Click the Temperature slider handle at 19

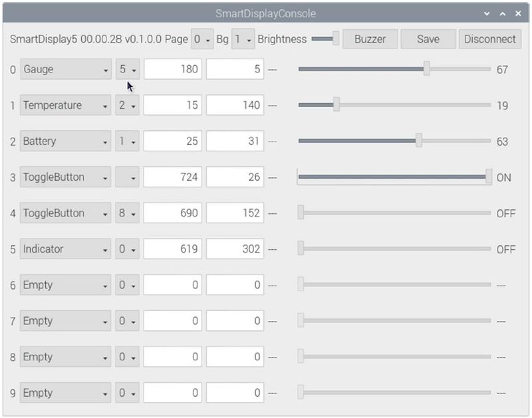336,105
